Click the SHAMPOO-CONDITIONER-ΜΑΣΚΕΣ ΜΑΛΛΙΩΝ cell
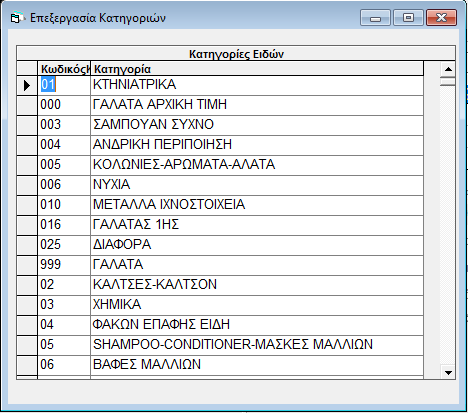This screenshot has height=413, width=468. click(257, 345)
